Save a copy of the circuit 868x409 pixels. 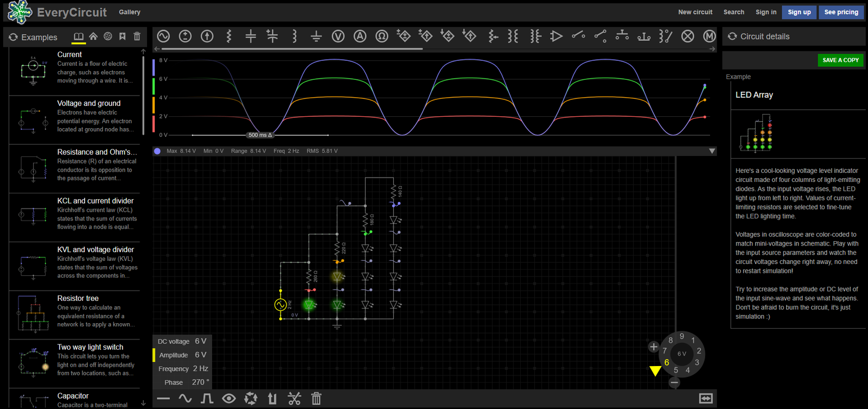click(840, 60)
